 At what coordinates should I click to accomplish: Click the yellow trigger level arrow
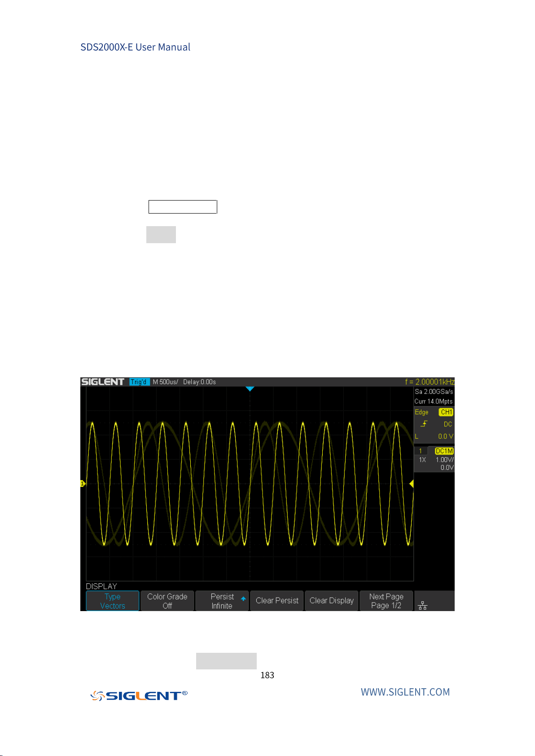411,484
